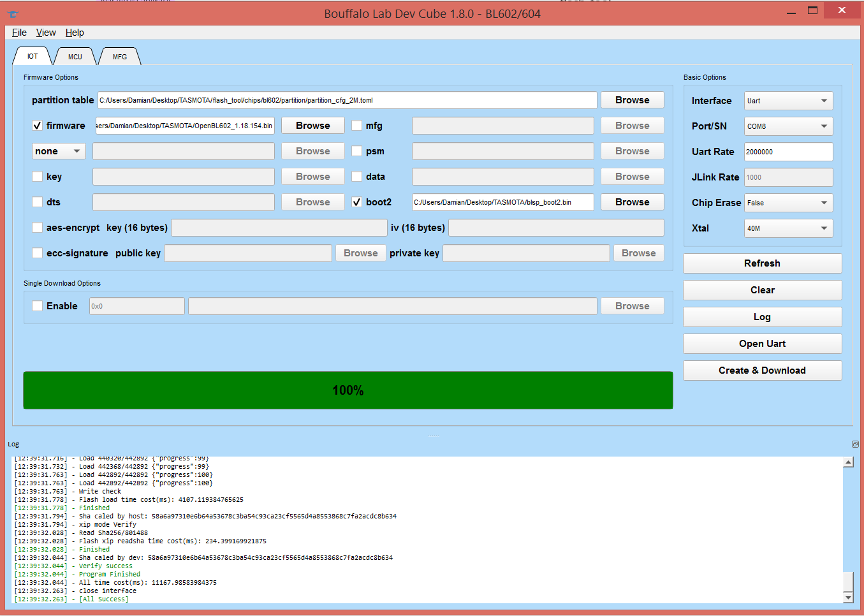The width and height of the screenshot is (864, 616).
Task: Click the log scrollbar up arrow
Action: coord(848,462)
